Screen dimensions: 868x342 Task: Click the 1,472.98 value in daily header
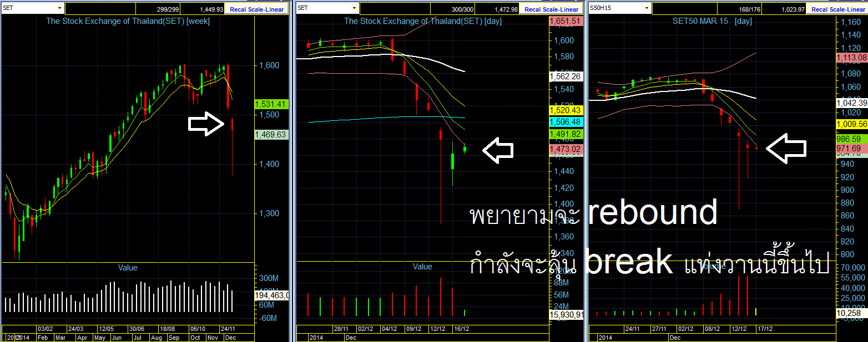(506, 9)
